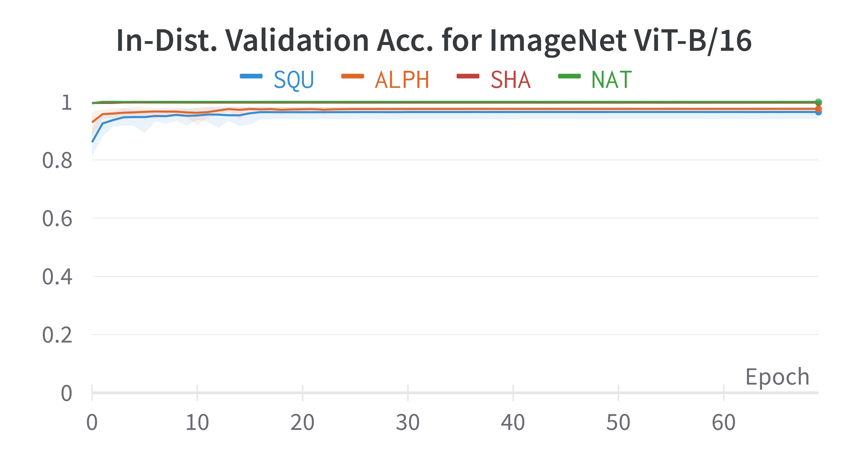
Task: Click the orange ALPH legend color swatch
Action: tap(352, 76)
